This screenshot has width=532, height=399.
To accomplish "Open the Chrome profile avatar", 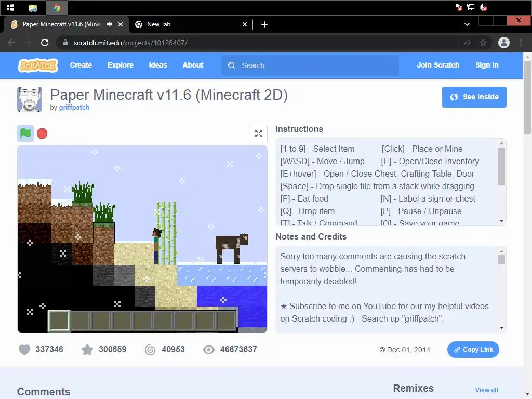I will tap(504, 43).
